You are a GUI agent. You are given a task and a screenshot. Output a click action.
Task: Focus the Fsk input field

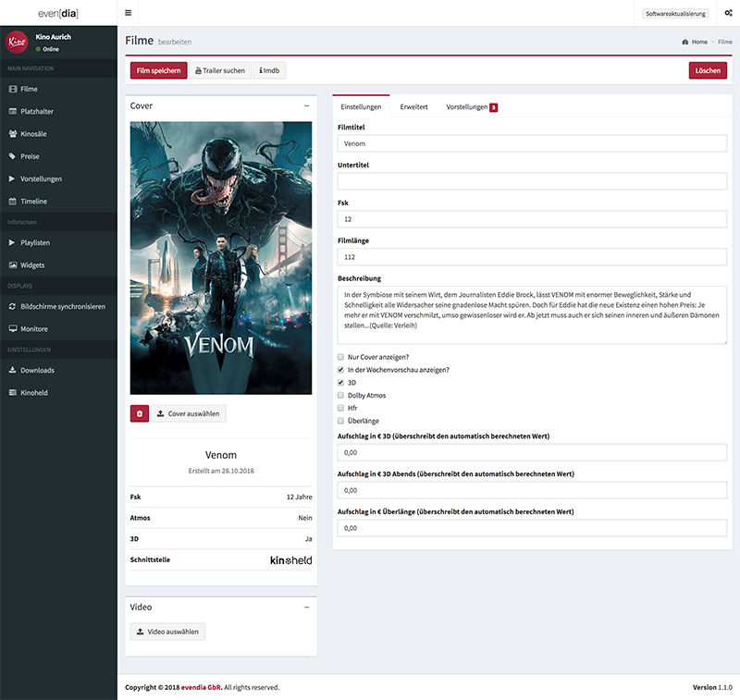pos(532,219)
